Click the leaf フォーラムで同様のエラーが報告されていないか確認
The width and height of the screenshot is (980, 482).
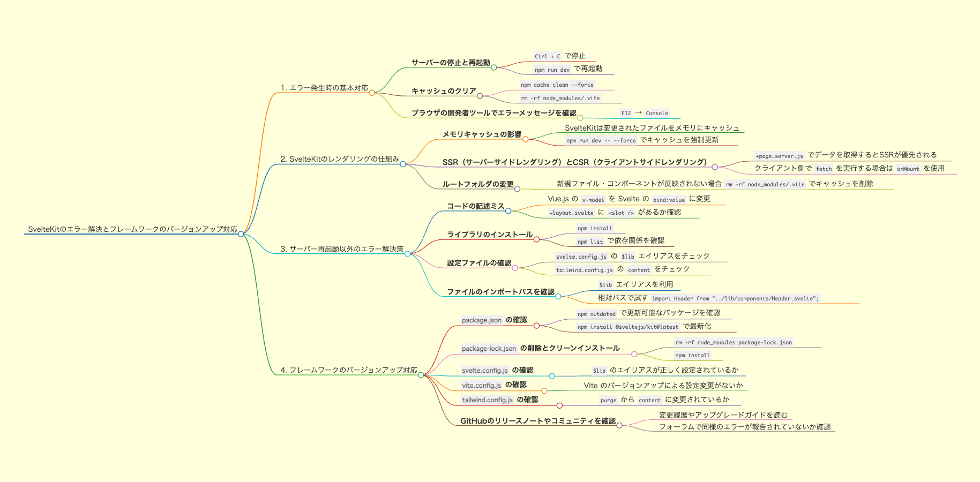745,427
